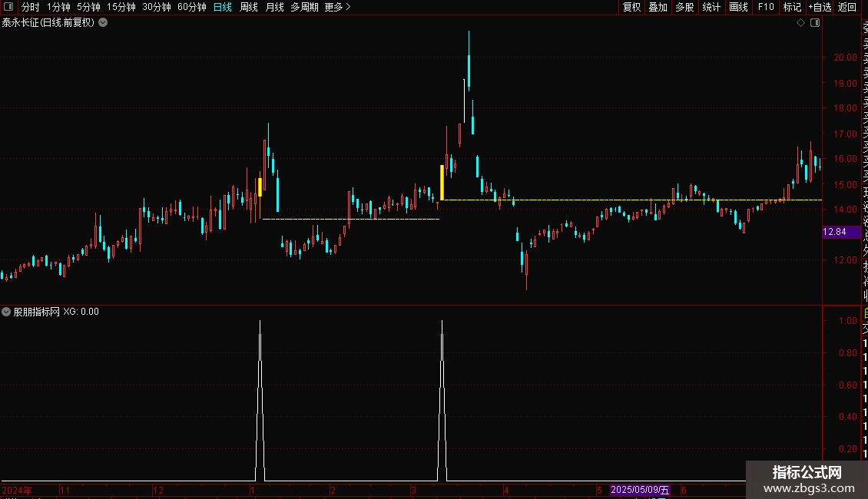This screenshot has height=499, width=868.
Task: Open 多股 multi-stock view
Action: click(684, 7)
